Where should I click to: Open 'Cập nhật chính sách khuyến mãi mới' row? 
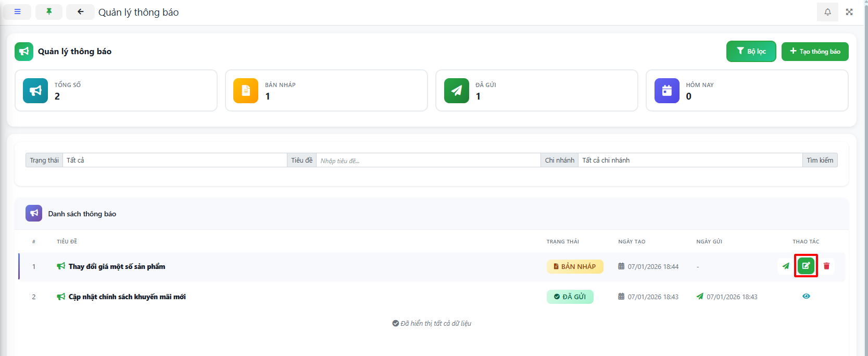pyautogui.click(x=127, y=297)
